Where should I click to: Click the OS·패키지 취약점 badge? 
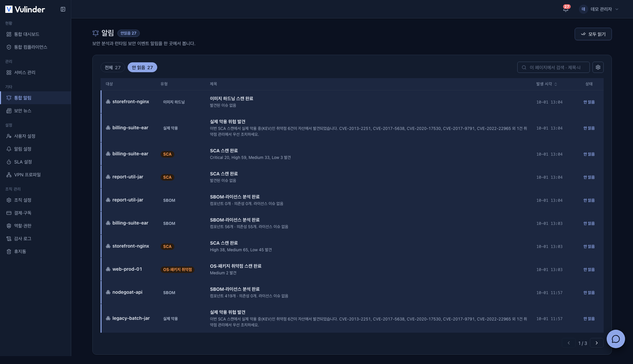(x=177, y=270)
